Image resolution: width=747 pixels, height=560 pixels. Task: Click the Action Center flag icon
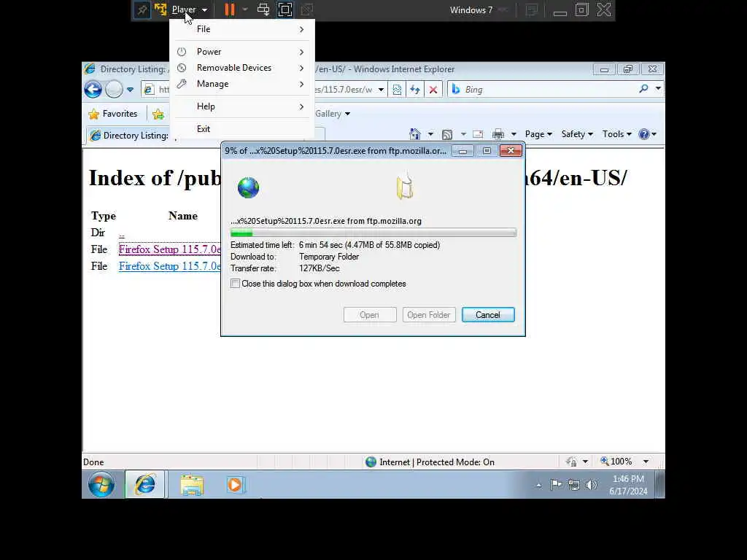(555, 485)
